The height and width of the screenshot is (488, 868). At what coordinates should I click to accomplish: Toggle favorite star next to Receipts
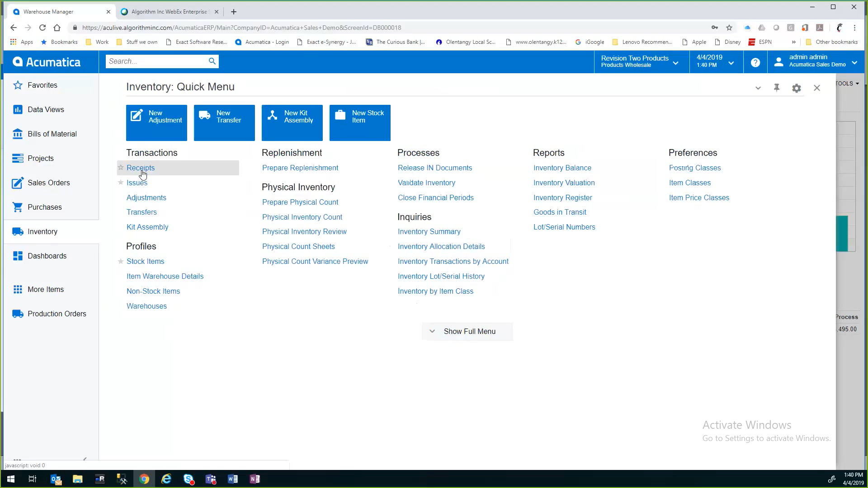click(x=121, y=168)
